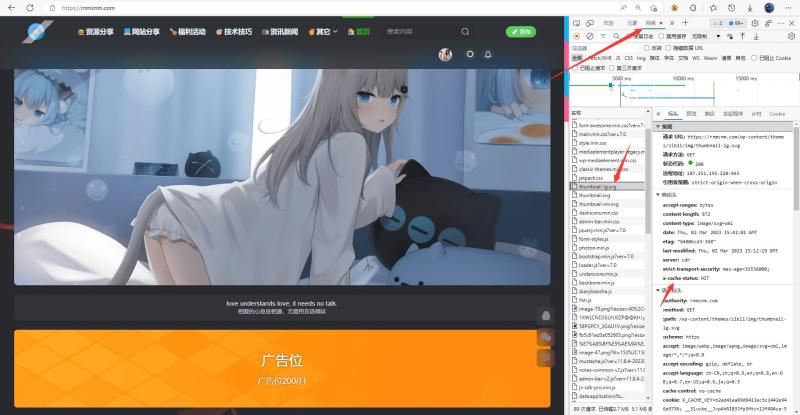Select the CSS filter type
Viewport: 800px width, 415px height.
[629, 58]
